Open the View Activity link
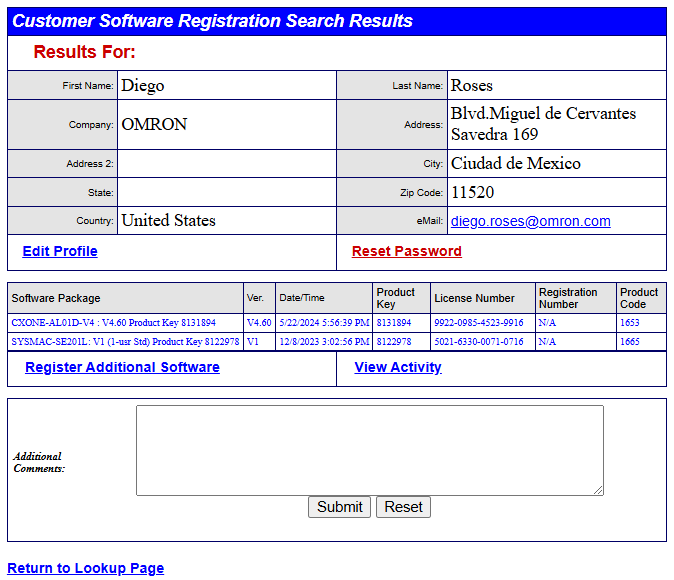 click(398, 367)
